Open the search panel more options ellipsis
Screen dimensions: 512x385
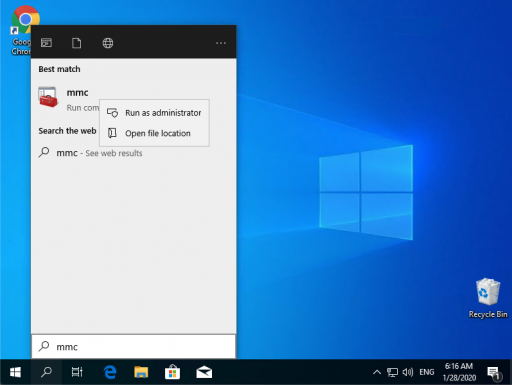(x=221, y=43)
